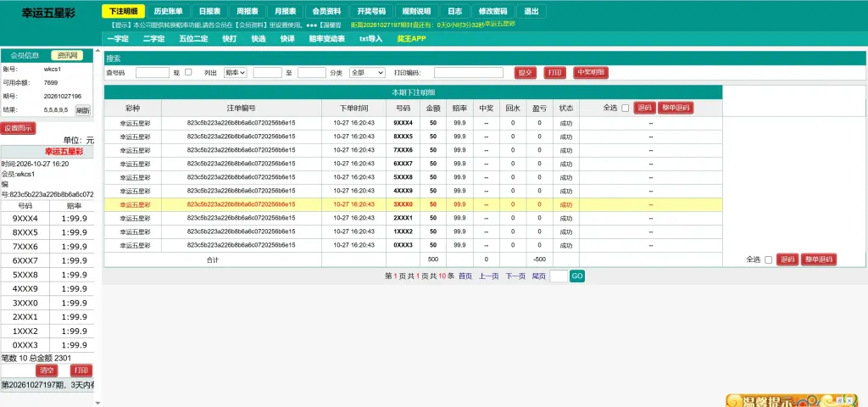Click the 清空 clear button

(x=47, y=371)
